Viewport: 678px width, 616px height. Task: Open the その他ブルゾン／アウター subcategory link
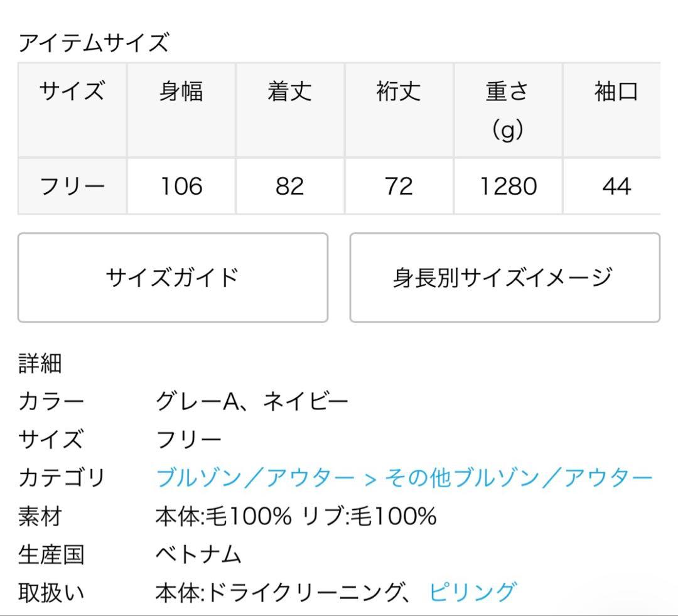521,478
